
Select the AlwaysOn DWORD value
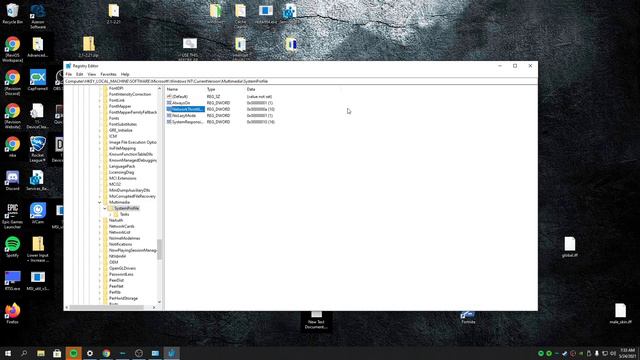(181, 103)
